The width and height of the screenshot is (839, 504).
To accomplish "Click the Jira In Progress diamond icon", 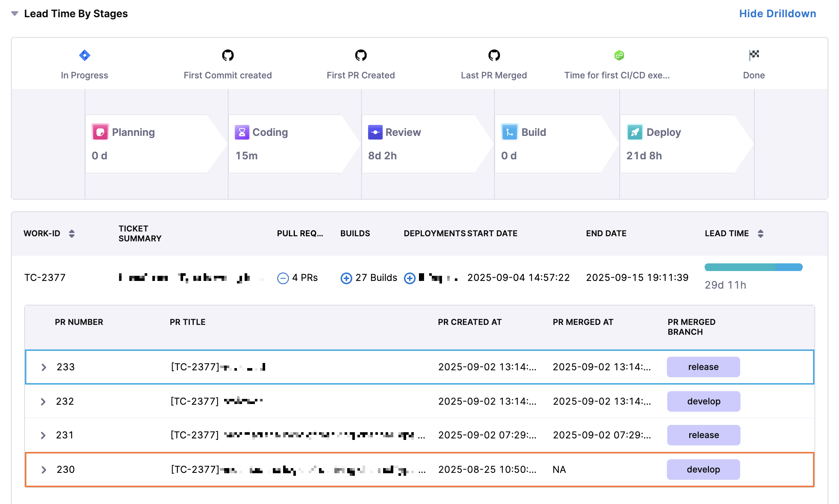I will tap(85, 55).
